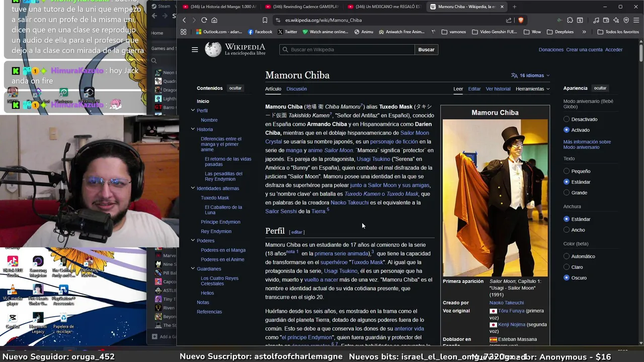Open the Naoko Takeuchi link in infobox
The height and width of the screenshot is (362, 644).
[507, 303]
